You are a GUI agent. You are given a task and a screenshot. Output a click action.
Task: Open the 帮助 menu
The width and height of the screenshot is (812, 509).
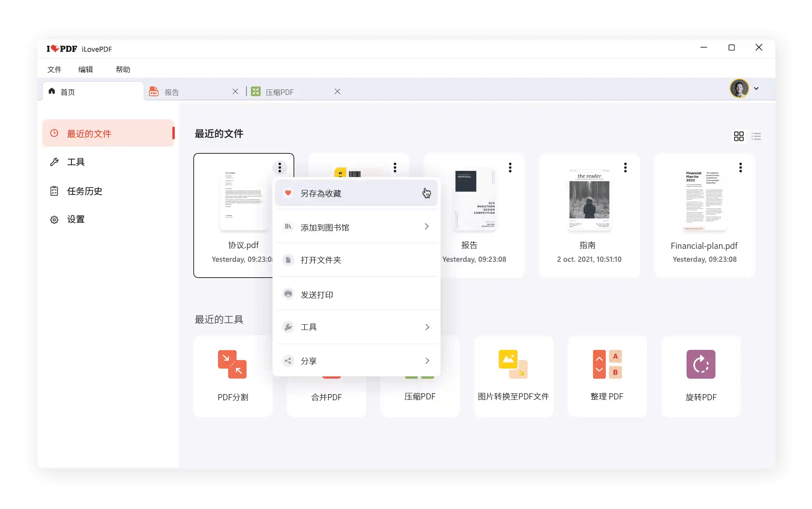click(x=123, y=69)
